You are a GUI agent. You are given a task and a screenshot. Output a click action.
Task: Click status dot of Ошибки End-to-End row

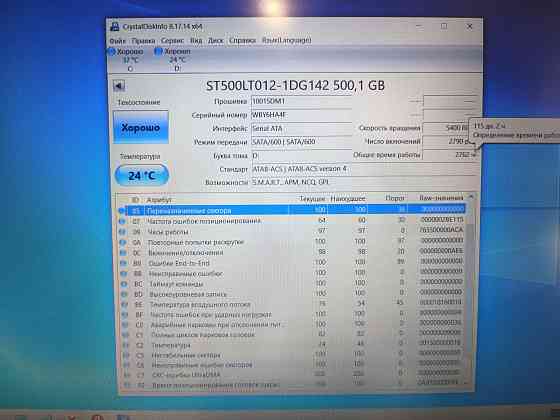tap(124, 263)
